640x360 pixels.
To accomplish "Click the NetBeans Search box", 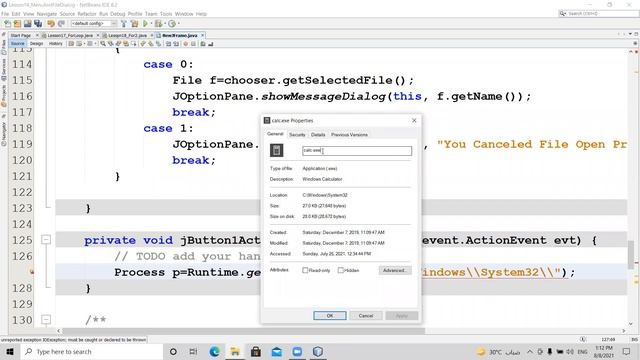I will pyautogui.click(x=598, y=14).
